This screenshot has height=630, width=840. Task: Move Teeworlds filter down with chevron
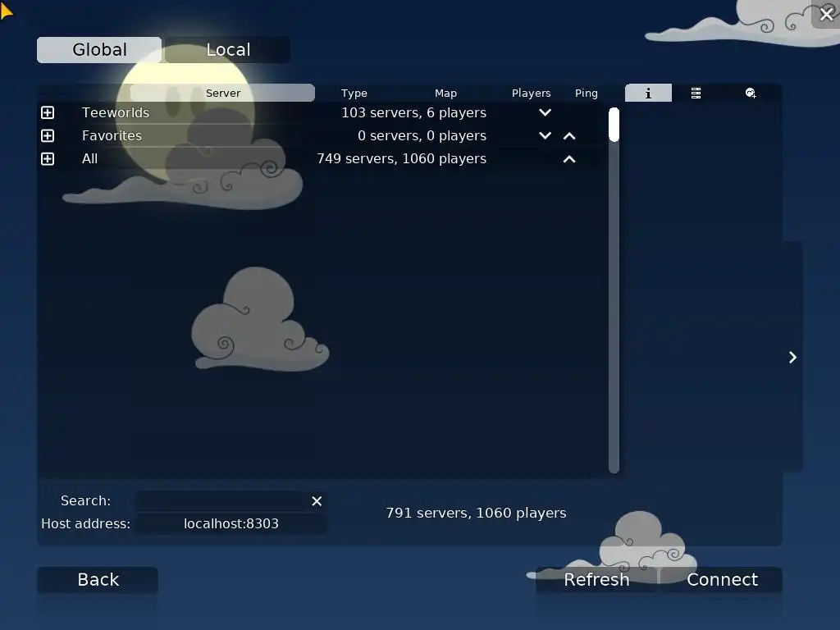pos(545,112)
